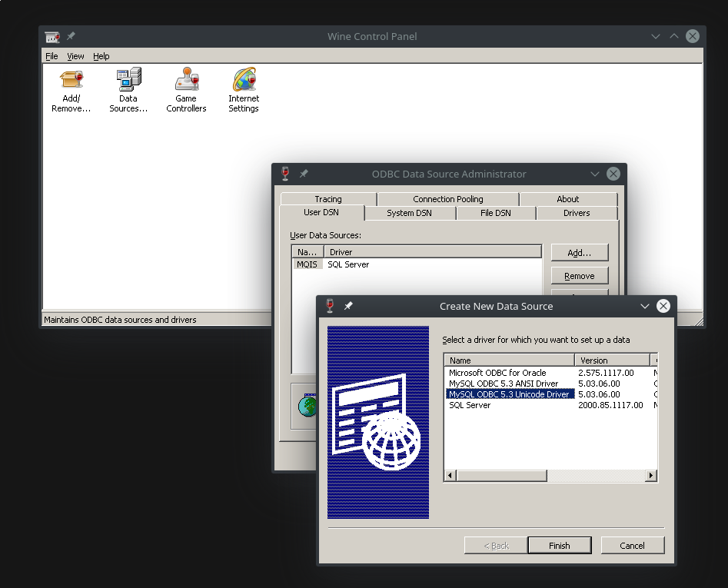Close the ODBC Data Source Administrator window
This screenshot has width=728, height=588.
tap(613, 174)
